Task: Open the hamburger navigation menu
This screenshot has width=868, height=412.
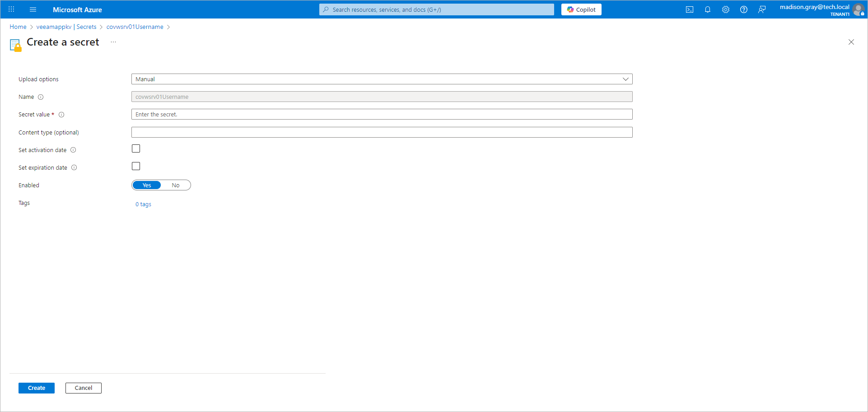Action: tap(33, 9)
